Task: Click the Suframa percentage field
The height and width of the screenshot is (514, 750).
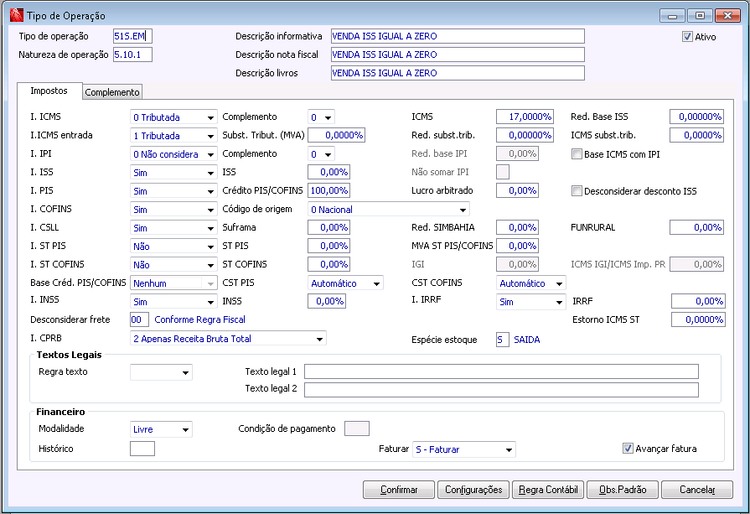Action: pyautogui.click(x=329, y=228)
